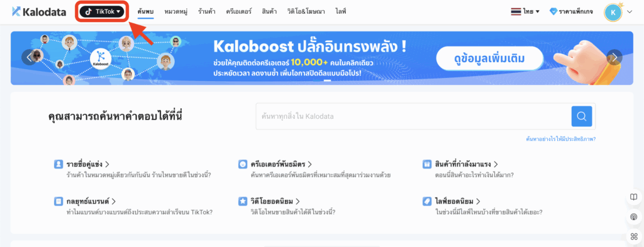The width and height of the screenshot is (644, 247).
Task: Click the ไลฟ์ยอดนิยม tag icon
Action: coord(427,202)
